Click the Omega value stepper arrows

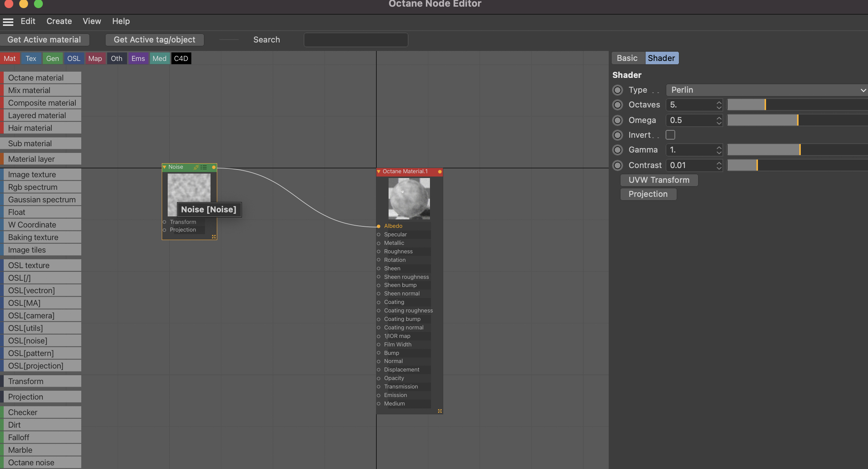pyautogui.click(x=719, y=120)
